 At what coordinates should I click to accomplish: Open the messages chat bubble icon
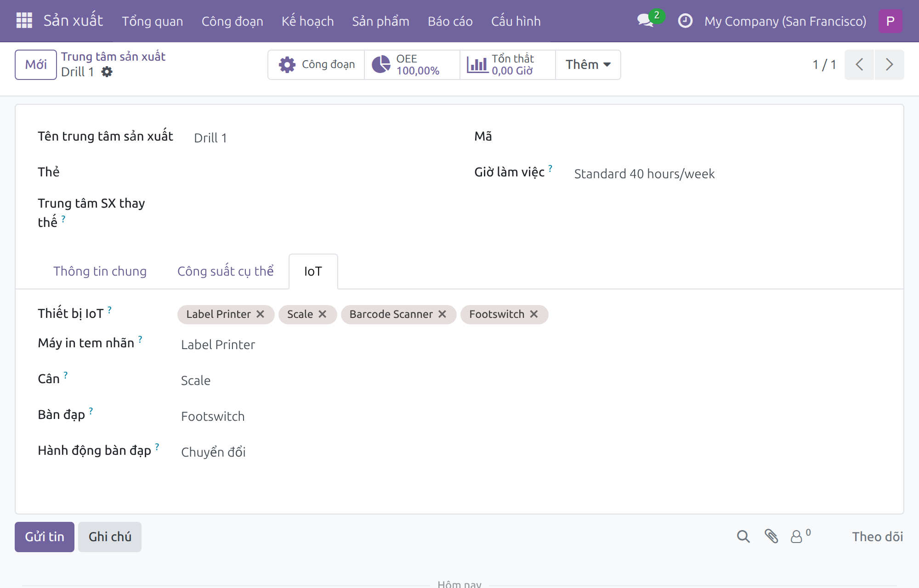pyautogui.click(x=646, y=20)
